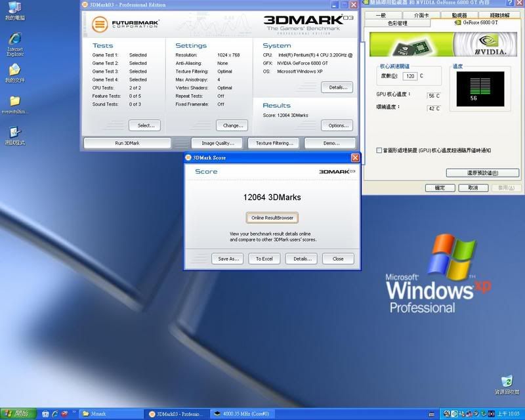The height and width of the screenshot is (420, 525).
Task: Open the Windows Start button
Action: pyautogui.click(x=18, y=413)
